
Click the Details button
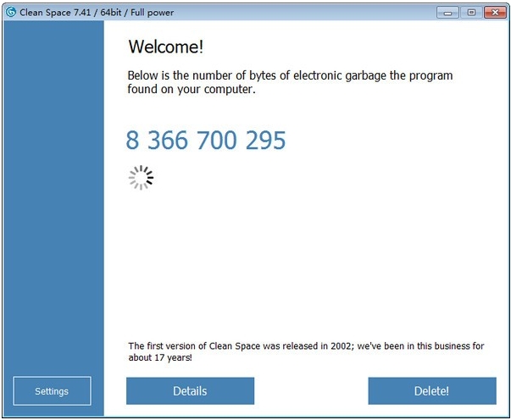point(190,390)
